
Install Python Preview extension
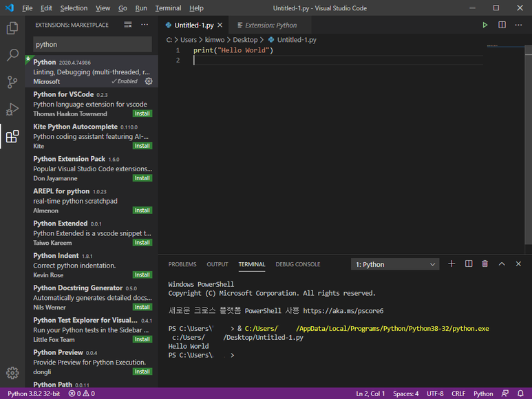click(x=142, y=371)
